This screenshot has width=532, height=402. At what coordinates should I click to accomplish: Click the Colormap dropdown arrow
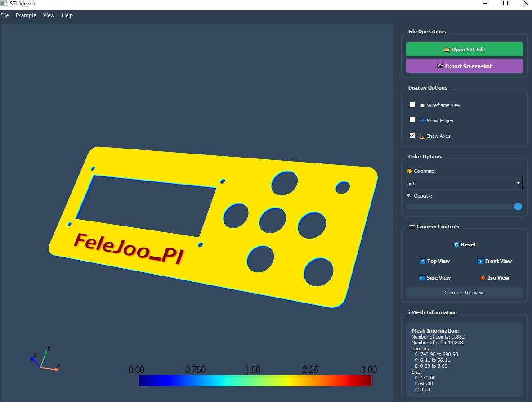(519, 183)
